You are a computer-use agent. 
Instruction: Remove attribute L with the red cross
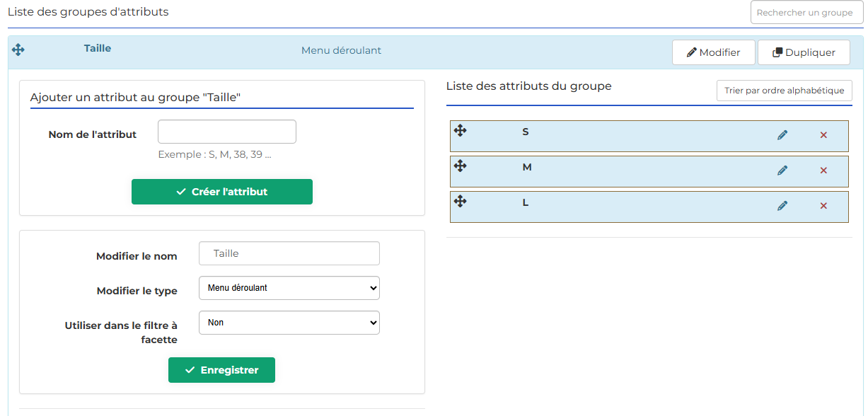tap(823, 206)
